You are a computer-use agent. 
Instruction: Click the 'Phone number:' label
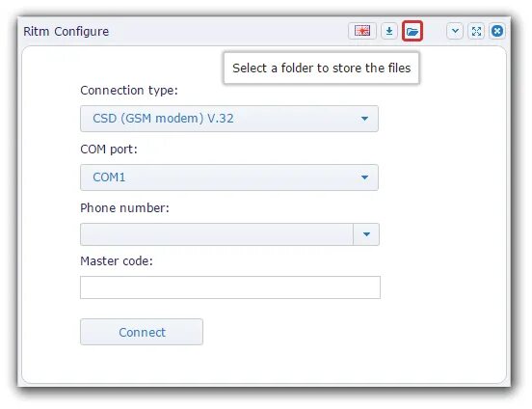pos(124,208)
